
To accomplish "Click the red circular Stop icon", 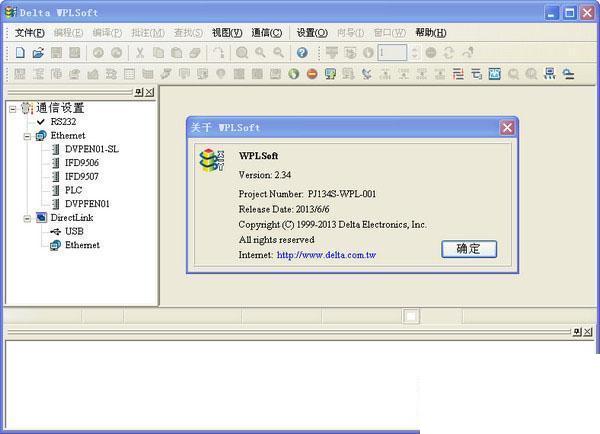I will [x=312, y=73].
